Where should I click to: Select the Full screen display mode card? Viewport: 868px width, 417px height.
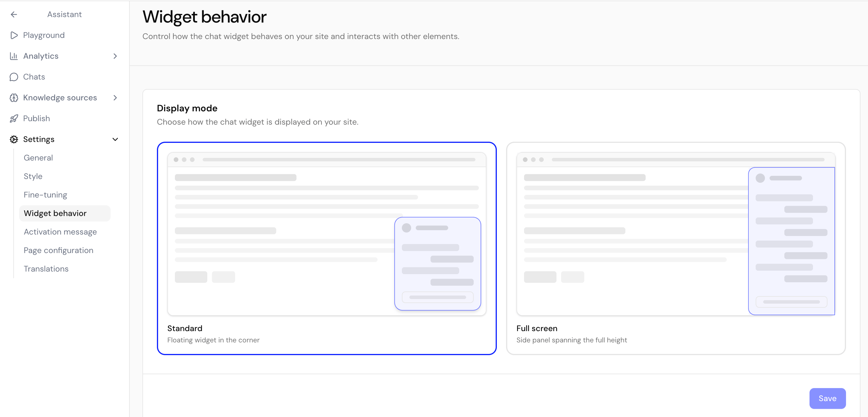point(676,248)
